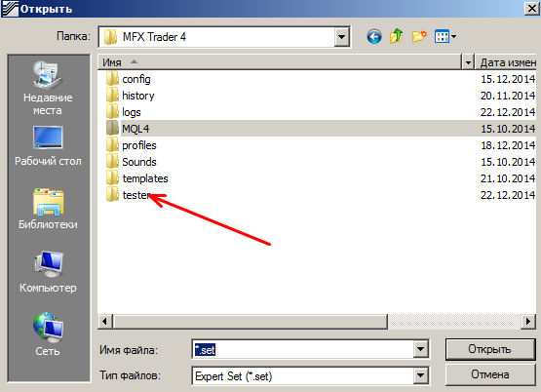The width and height of the screenshot is (541, 392).
Task: Sort by the Имя column header
Action: click(280, 62)
